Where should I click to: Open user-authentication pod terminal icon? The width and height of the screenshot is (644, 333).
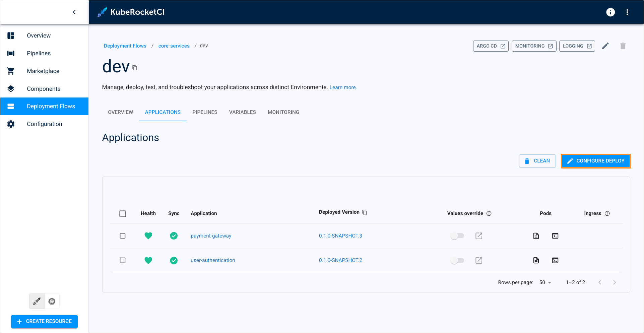pyautogui.click(x=555, y=260)
